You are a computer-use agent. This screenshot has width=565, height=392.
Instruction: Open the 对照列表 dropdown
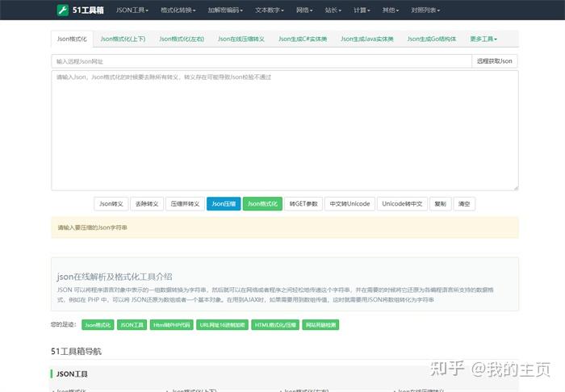(x=425, y=10)
